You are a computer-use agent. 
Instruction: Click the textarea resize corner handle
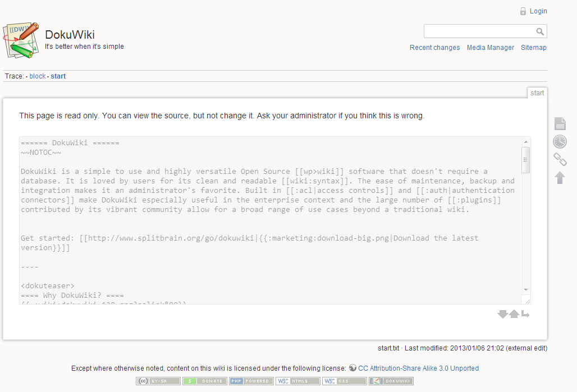tap(527, 301)
